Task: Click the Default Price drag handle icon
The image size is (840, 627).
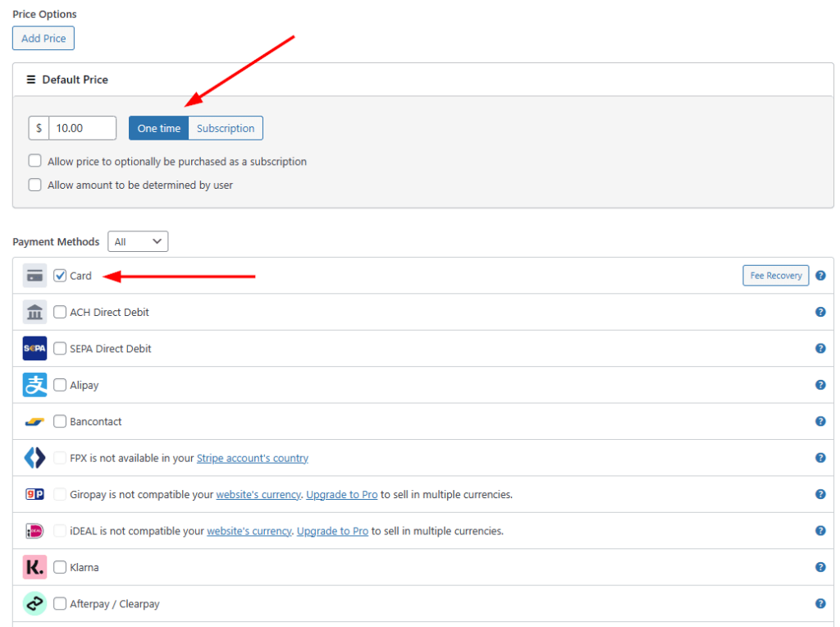Action: point(31,80)
